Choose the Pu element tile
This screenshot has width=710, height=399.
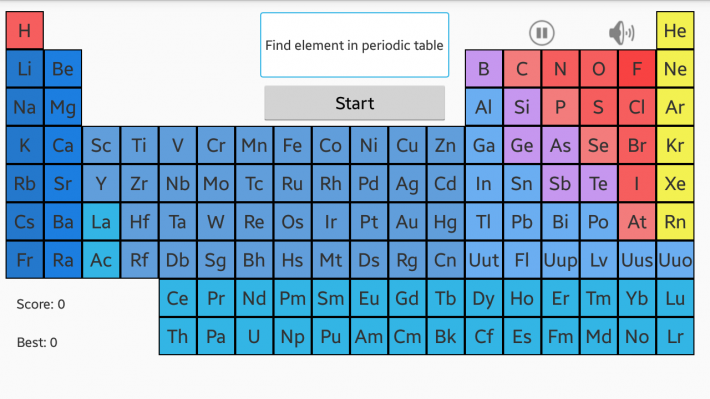pyautogui.click(x=331, y=336)
